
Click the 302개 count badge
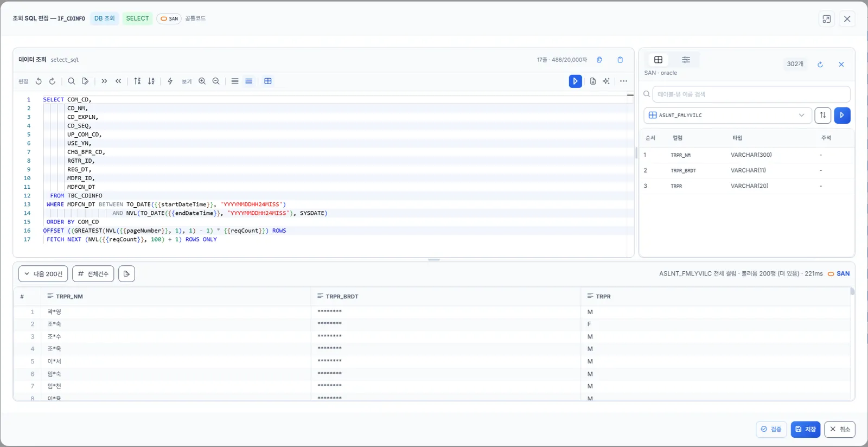[x=795, y=64]
